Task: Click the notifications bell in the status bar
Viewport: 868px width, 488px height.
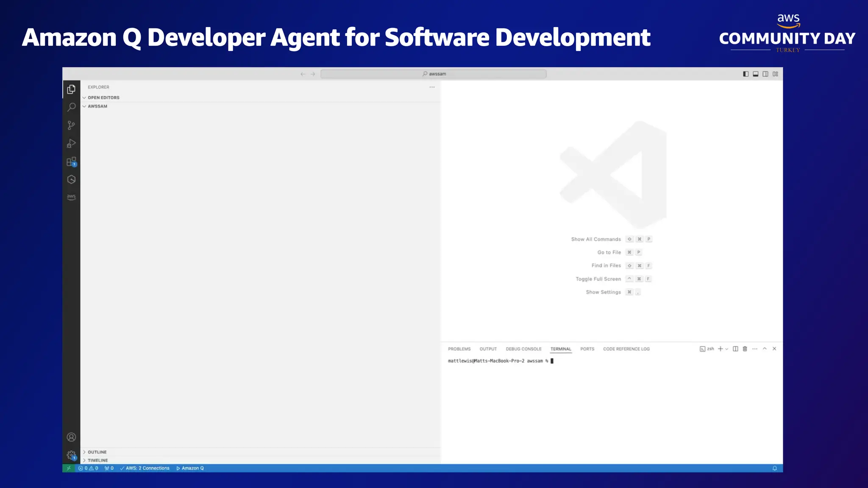Action: tap(775, 468)
